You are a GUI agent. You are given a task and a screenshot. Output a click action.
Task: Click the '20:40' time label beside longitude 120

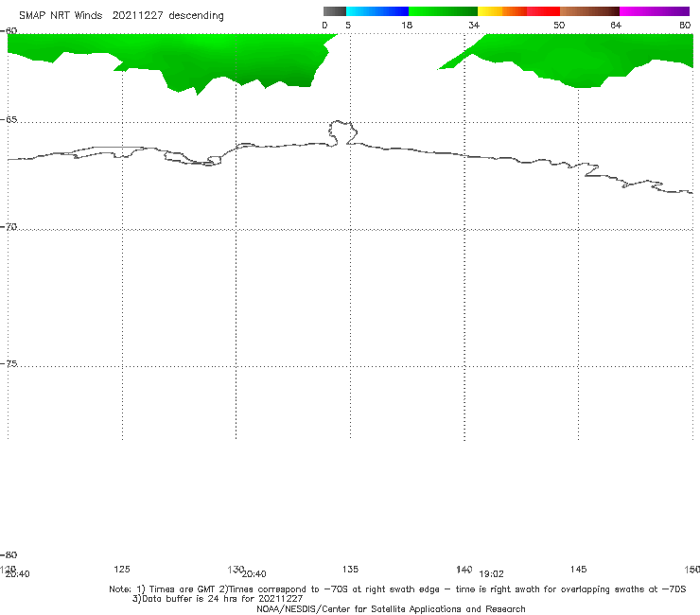(17, 574)
